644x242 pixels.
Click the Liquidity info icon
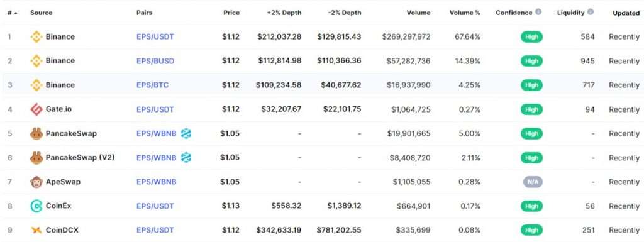[x=591, y=12]
